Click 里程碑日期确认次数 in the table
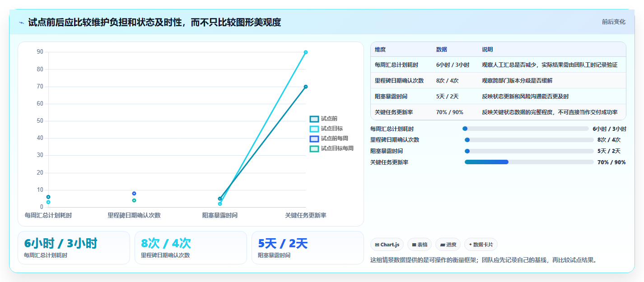This screenshot has width=644, height=282. [x=399, y=81]
